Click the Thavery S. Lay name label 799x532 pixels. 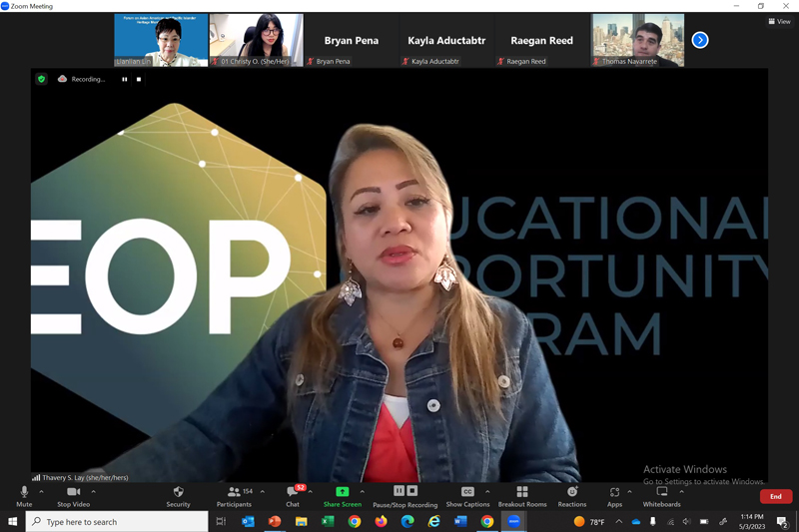tap(85, 477)
